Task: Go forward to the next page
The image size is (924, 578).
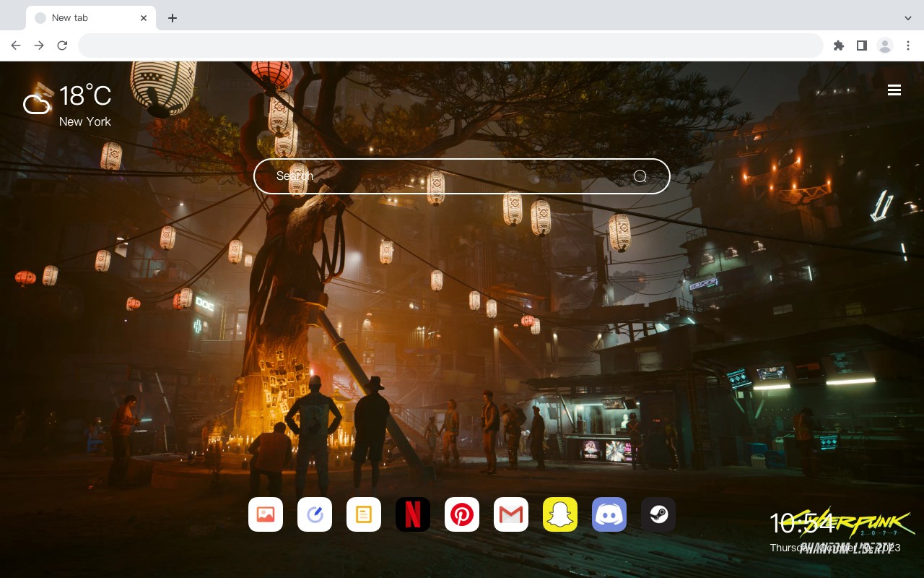Action: pyautogui.click(x=39, y=46)
